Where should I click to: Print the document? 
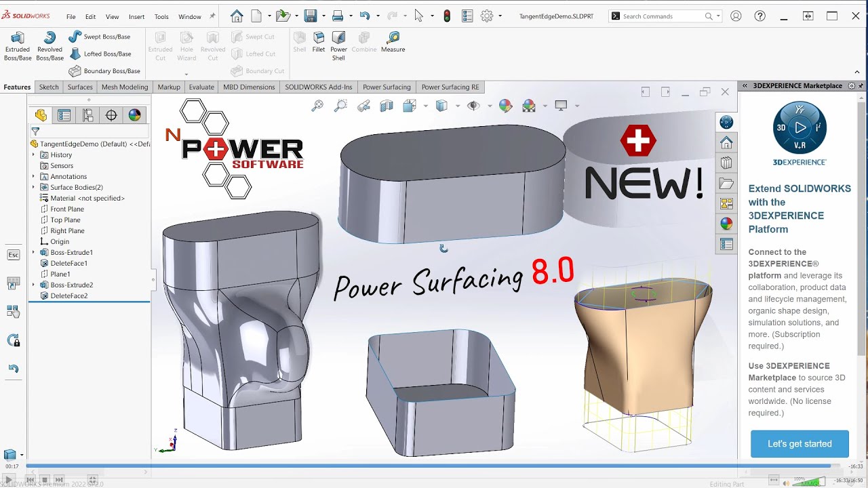point(338,16)
